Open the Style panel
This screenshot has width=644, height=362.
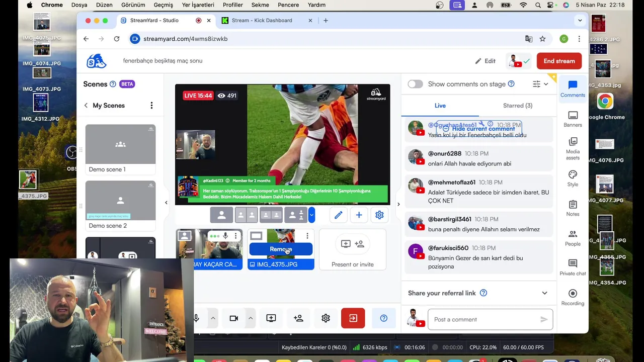coord(573,178)
